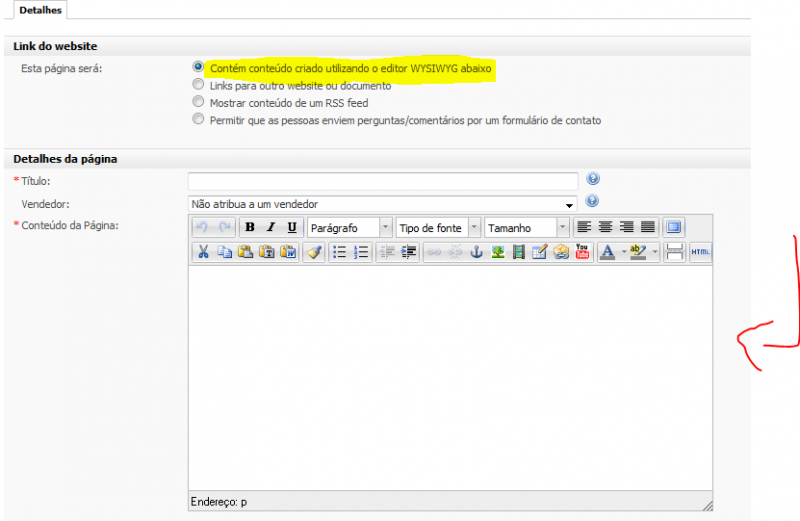Image resolution: width=800 pixels, height=521 pixels.
Task: Insert a page break
Action: point(674,252)
